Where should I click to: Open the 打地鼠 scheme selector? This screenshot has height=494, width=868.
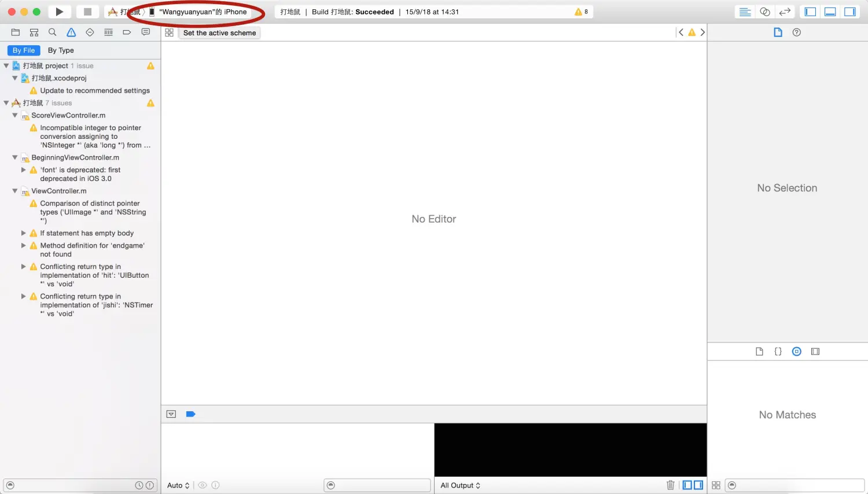(125, 12)
